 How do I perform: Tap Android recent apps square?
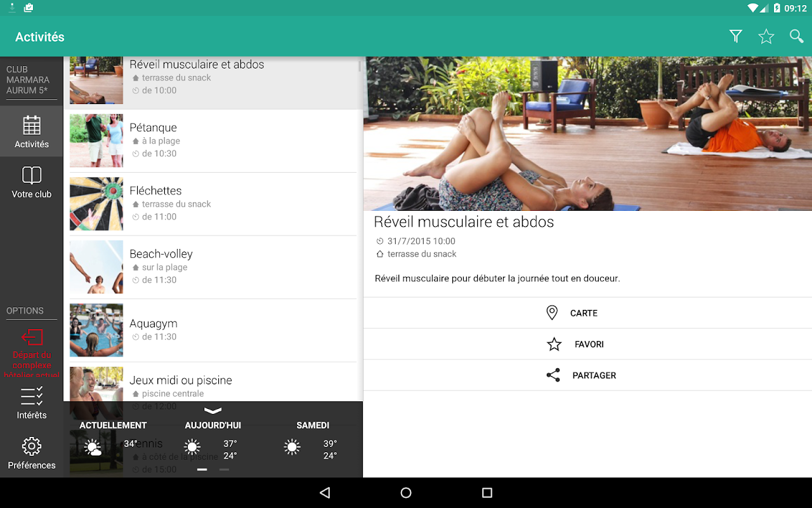(487, 493)
